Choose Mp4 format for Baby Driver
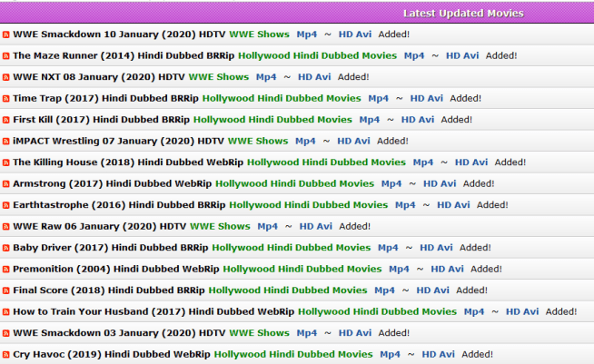The height and width of the screenshot is (364, 594). (x=388, y=248)
